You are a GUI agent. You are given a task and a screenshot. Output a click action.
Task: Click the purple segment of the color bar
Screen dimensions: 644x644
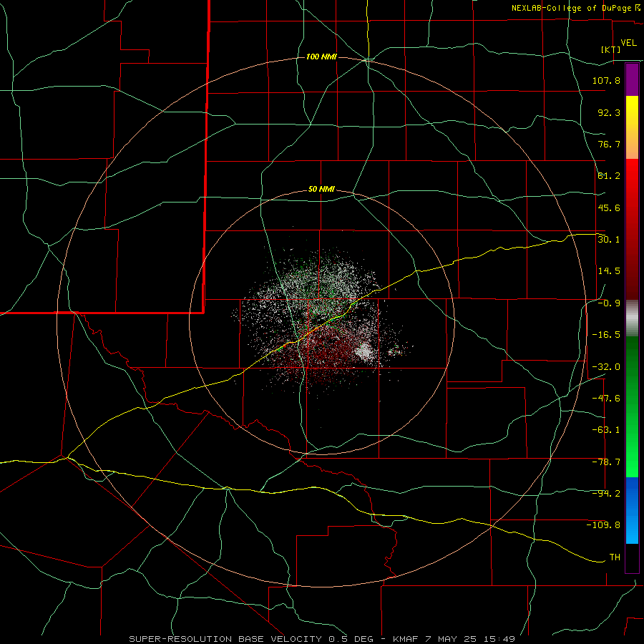pos(632,79)
